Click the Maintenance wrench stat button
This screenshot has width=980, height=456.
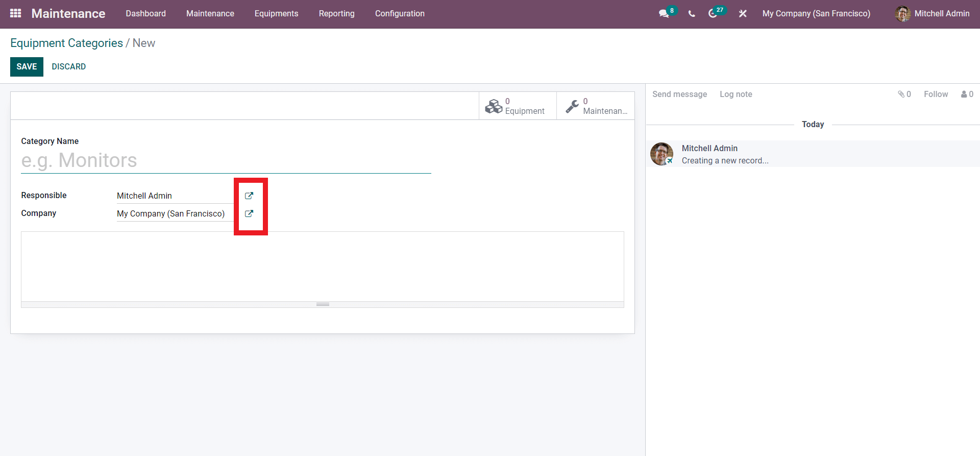click(596, 106)
